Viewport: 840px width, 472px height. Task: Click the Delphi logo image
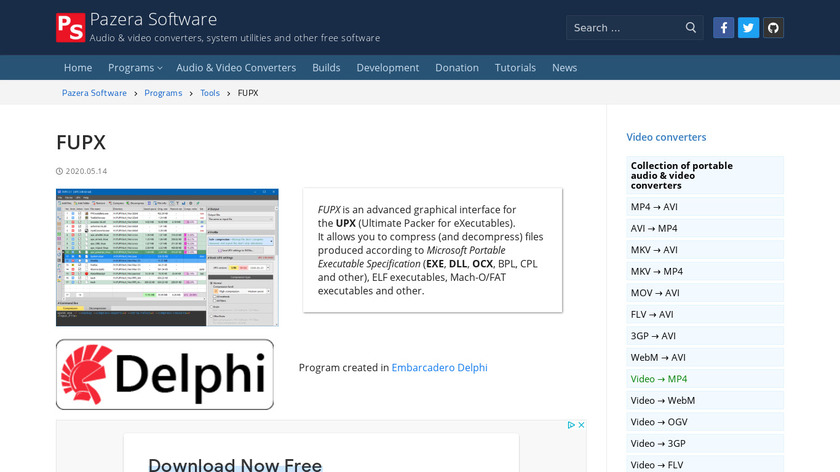(x=165, y=374)
